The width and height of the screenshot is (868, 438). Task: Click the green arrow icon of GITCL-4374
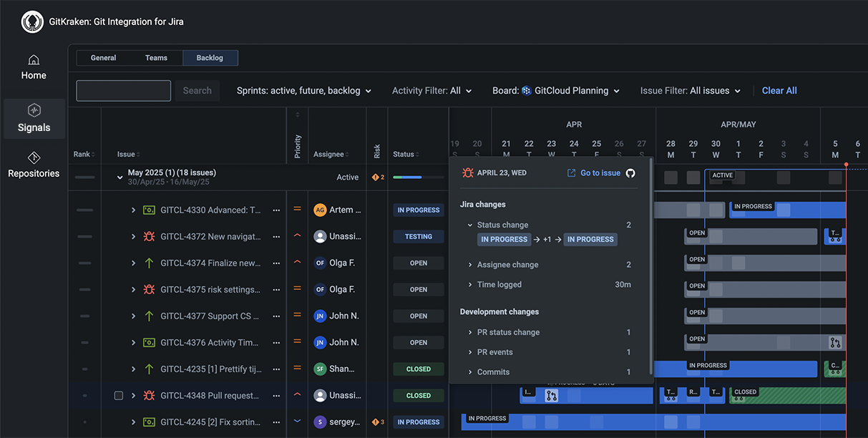point(149,263)
